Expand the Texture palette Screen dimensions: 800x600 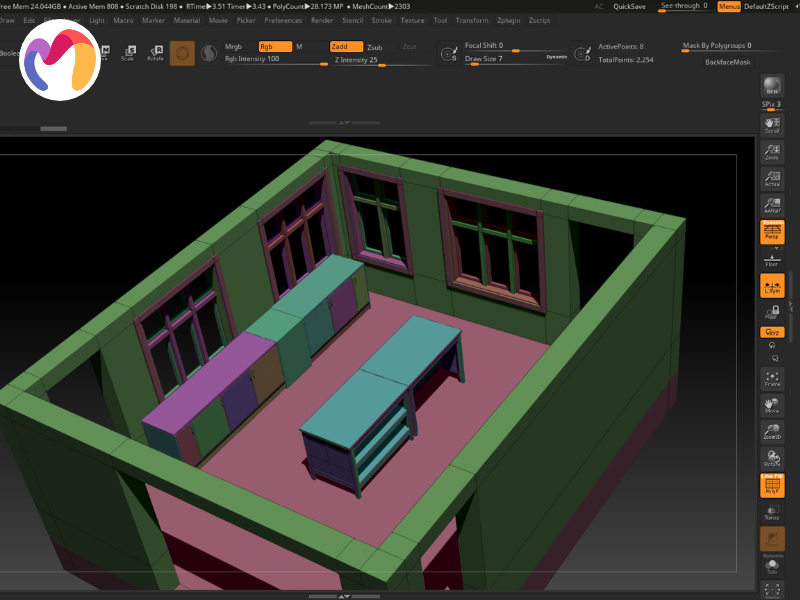click(x=412, y=20)
